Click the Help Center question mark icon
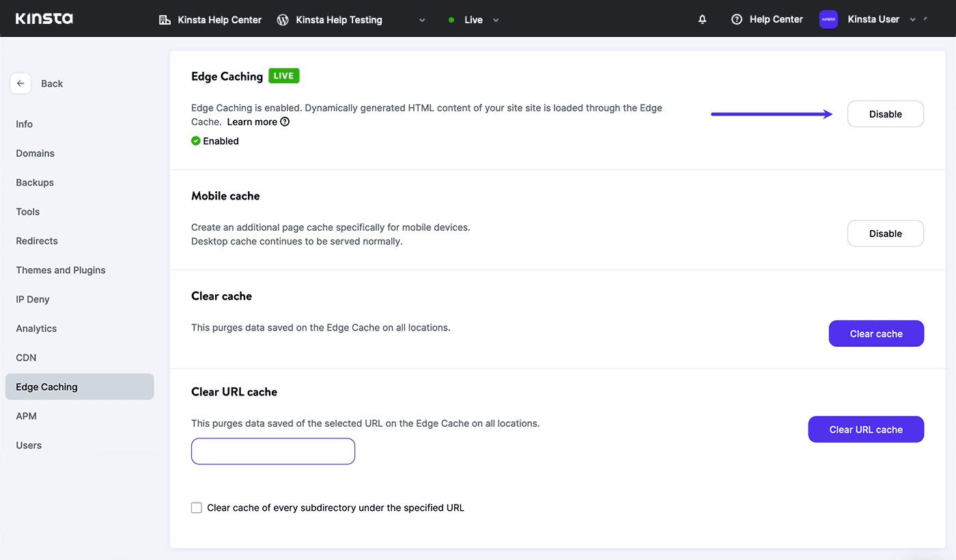 point(737,19)
